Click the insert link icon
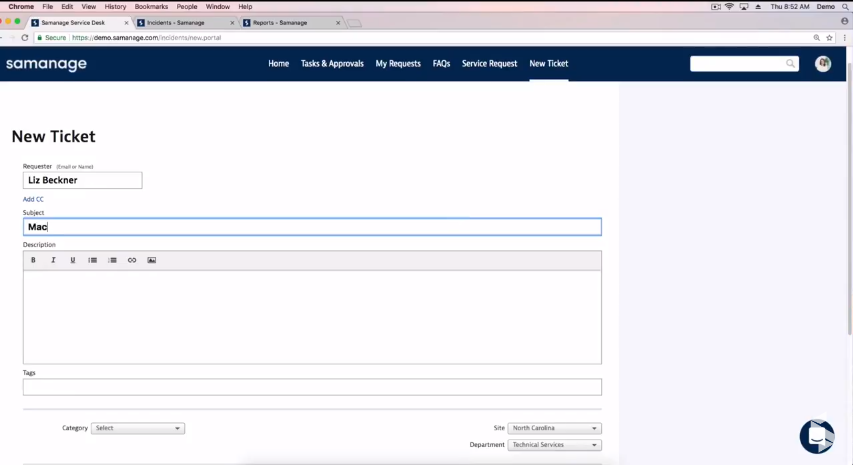The width and height of the screenshot is (853, 466). click(132, 260)
